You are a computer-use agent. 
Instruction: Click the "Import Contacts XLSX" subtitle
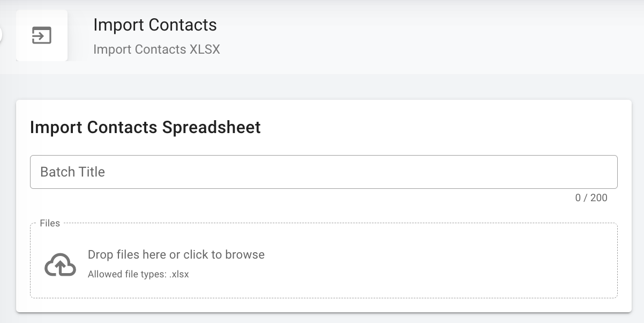click(x=156, y=49)
